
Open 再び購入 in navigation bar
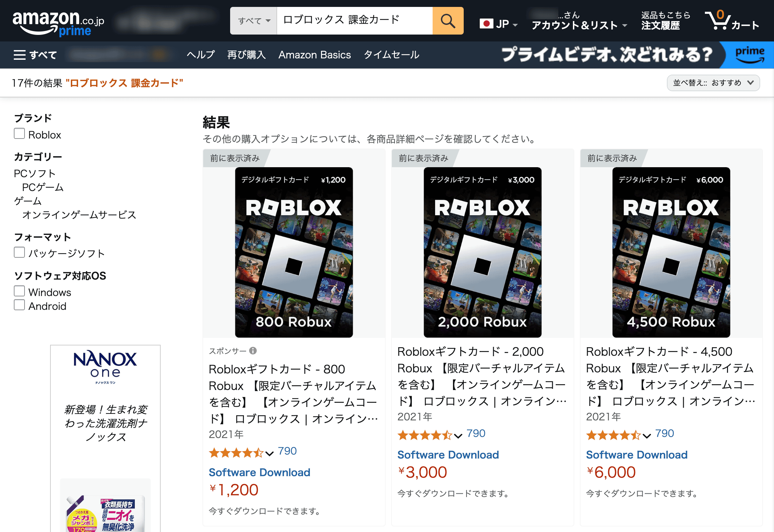[246, 55]
